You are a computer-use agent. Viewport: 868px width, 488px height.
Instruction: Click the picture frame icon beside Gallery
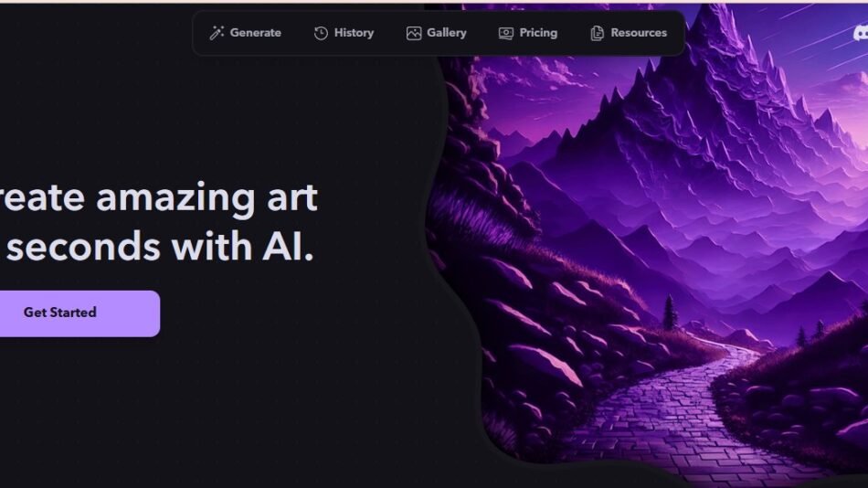pos(414,33)
